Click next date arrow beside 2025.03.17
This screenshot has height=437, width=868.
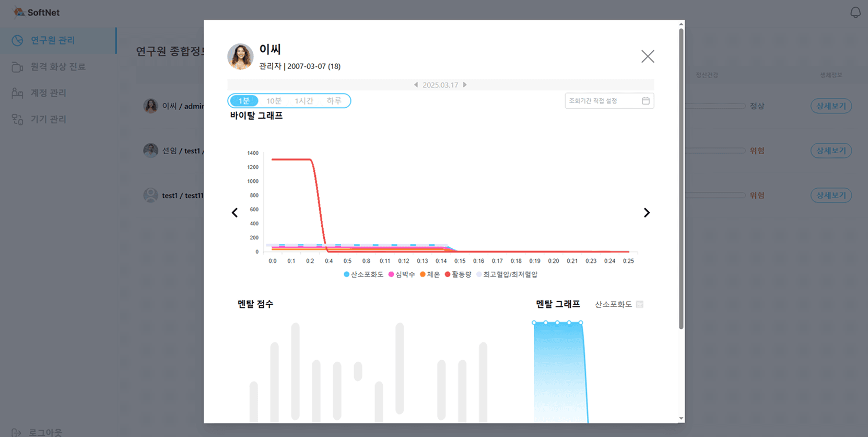point(465,85)
